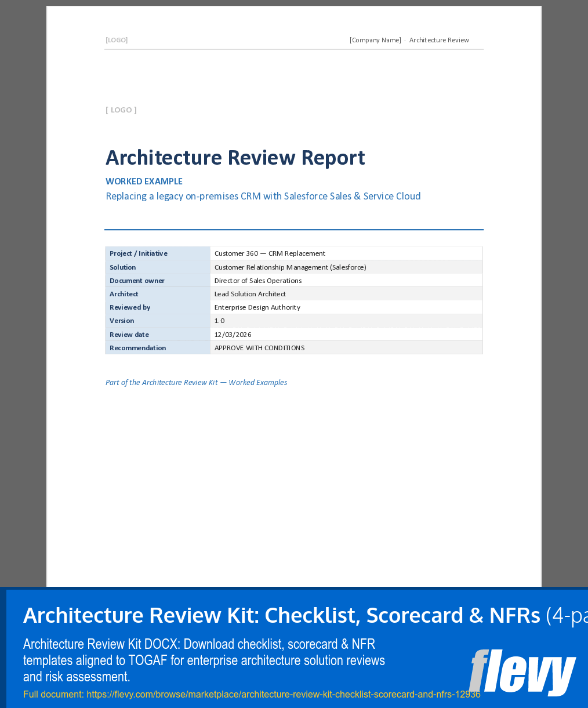Open the full document flevy.com URL link
588x708 pixels.
click(283, 694)
